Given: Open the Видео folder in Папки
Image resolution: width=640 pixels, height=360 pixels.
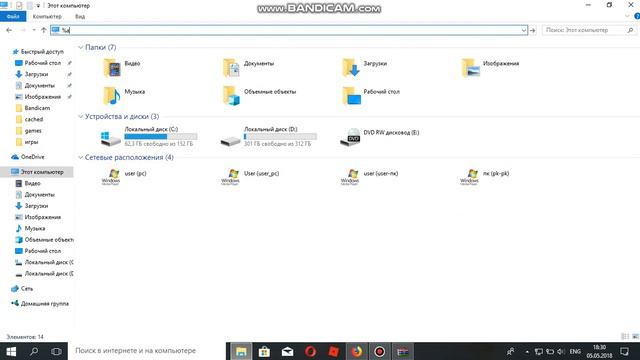Looking at the screenshot, I should click(122, 67).
